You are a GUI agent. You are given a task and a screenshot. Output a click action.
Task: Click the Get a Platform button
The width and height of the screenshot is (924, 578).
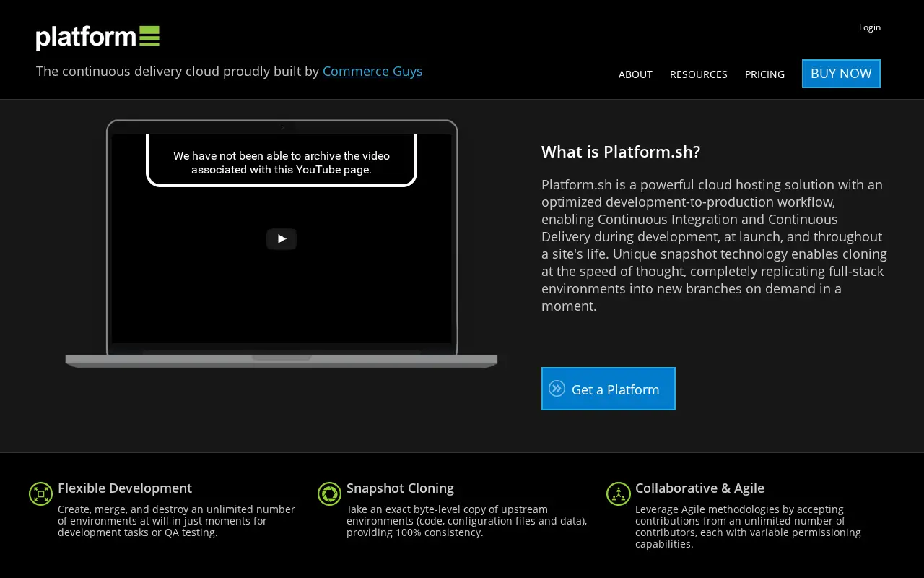(x=609, y=389)
